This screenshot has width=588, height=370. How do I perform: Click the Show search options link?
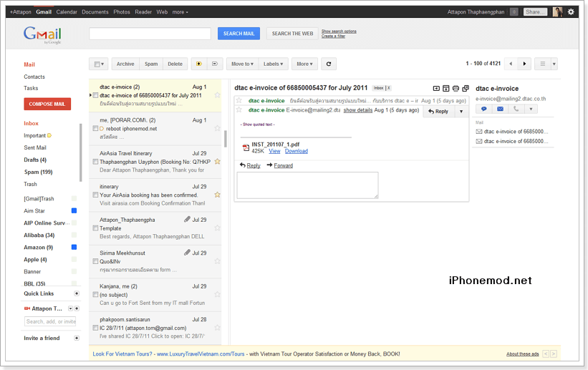coord(339,31)
